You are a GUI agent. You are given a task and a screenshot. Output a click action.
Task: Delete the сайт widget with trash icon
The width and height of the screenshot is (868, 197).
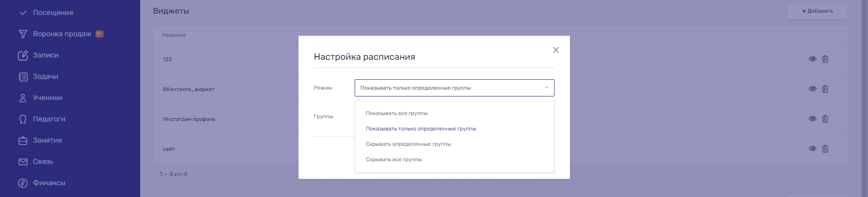coord(825,149)
